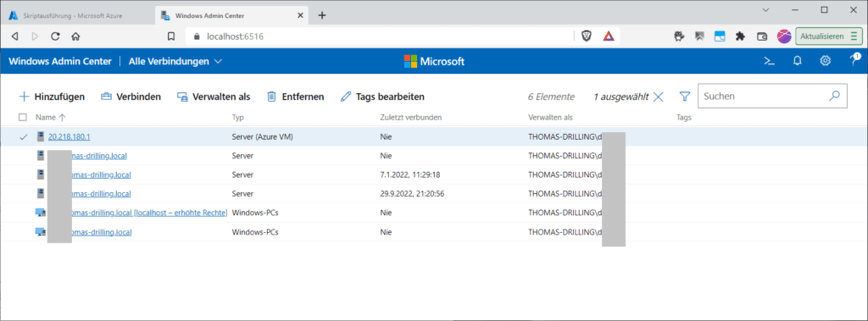Screen dimensions: 868x321
Task: Sort by Typ column header
Action: (x=238, y=118)
